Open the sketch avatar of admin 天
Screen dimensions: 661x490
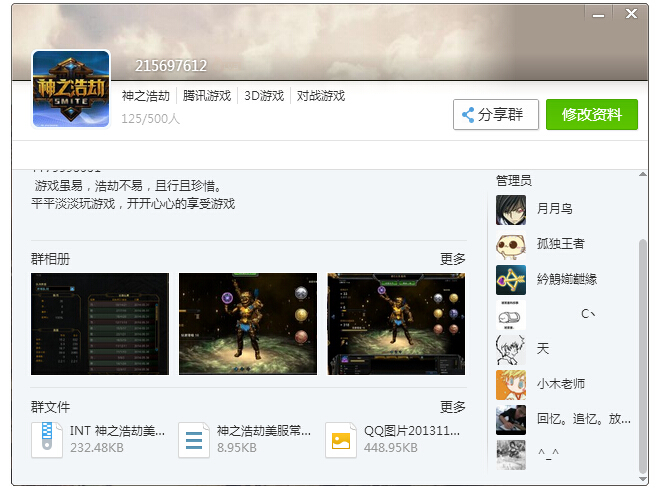click(511, 350)
